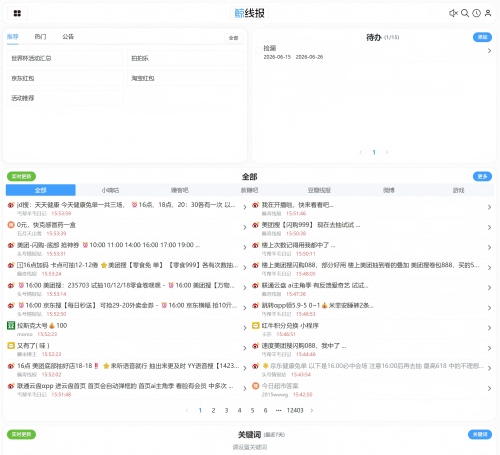Viewport: 500px width, 455px height.
Task: Click next-page arrow in feed pagination
Action: point(312,410)
